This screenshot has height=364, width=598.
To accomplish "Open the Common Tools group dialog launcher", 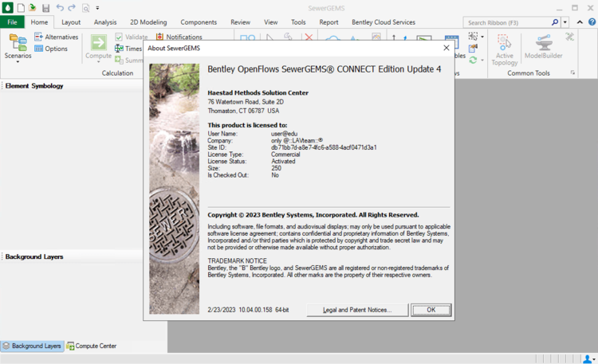I will coord(572,72).
